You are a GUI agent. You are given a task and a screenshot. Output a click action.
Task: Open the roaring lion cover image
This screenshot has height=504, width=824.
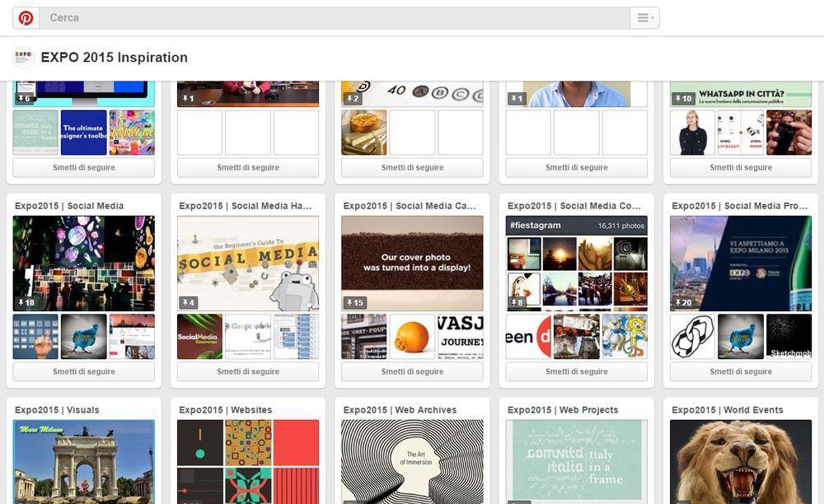[741, 462]
